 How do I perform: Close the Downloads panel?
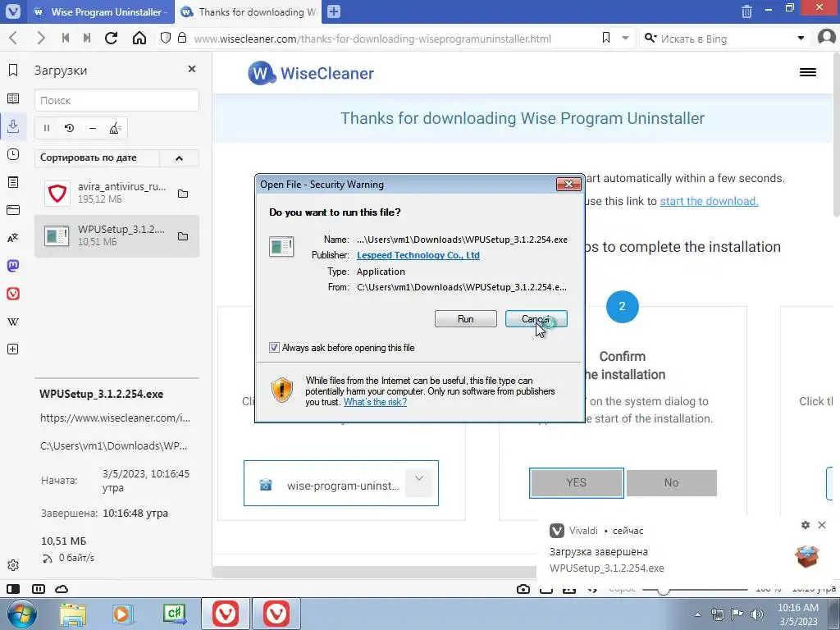[x=192, y=69]
